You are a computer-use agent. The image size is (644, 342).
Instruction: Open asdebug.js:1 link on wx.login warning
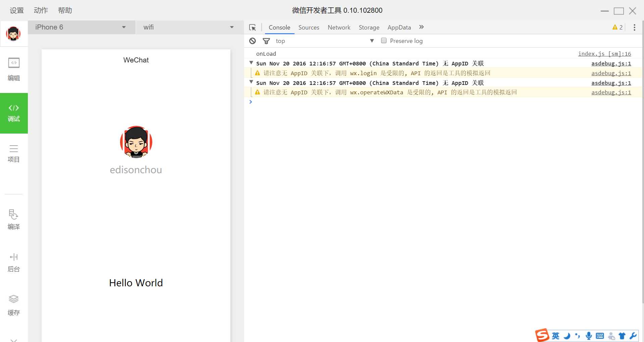coord(611,73)
